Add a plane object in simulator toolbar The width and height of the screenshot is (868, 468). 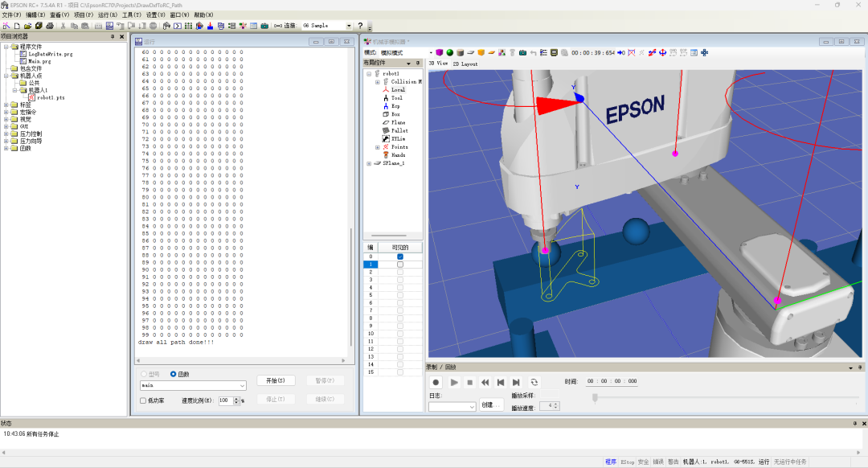pyautogui.click(x=470, y=52)
